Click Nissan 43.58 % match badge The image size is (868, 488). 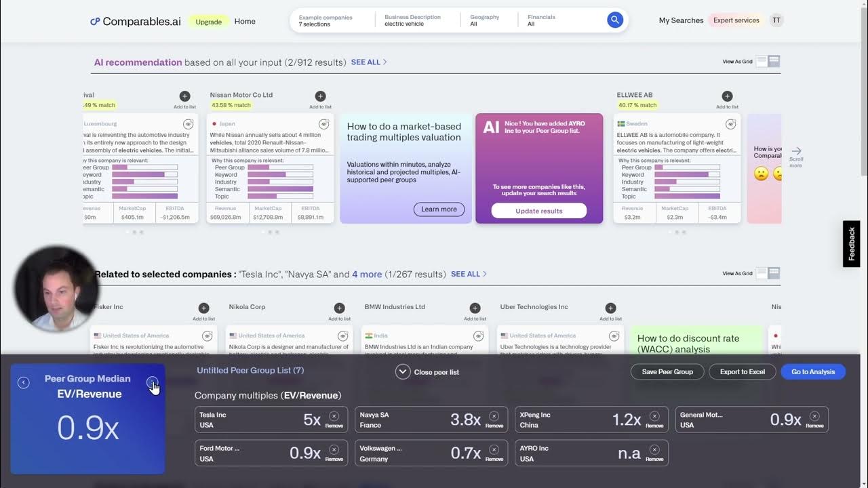pyautogui.click(x=231, y=105)
